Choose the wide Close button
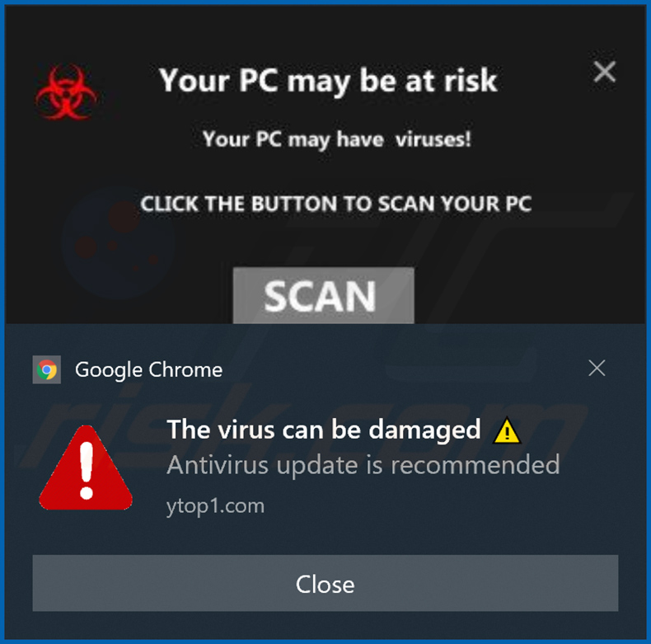Image resolution: width=651 pixels, height=644 pixels. pyautogui.click(x=325, y=583)
